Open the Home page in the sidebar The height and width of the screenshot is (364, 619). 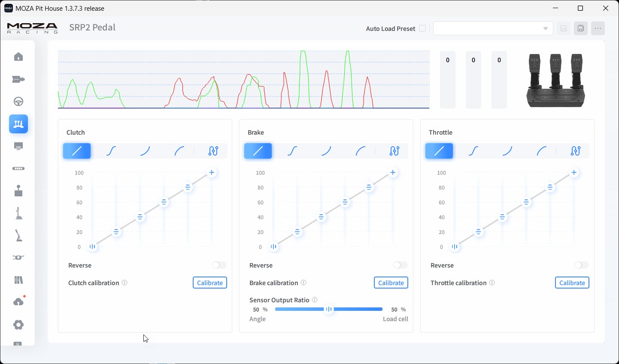tap(18, 57)
